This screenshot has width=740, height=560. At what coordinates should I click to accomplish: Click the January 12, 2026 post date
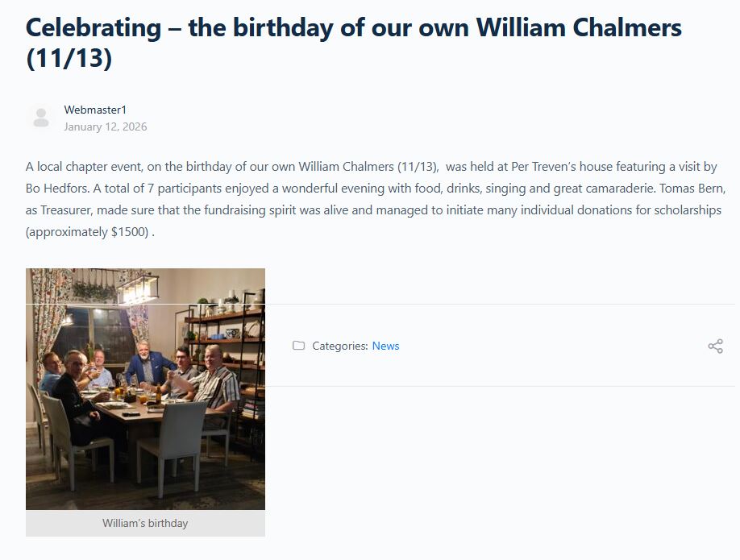(106, 127)
